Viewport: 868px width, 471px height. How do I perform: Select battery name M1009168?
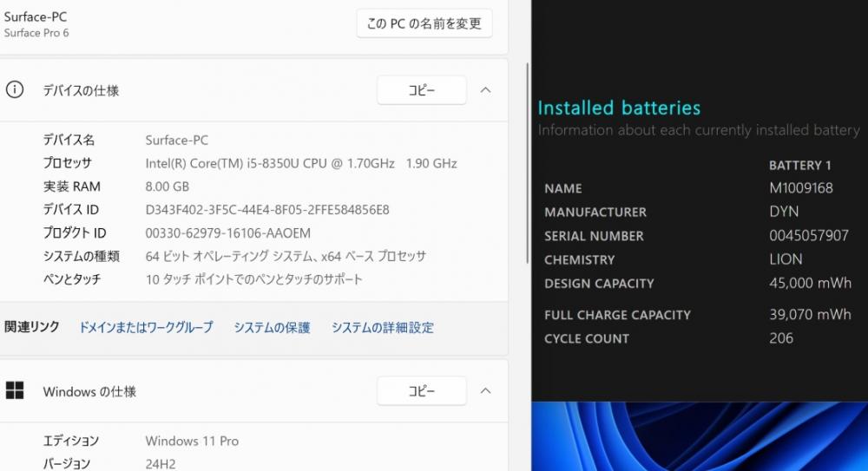click(801, 188)
